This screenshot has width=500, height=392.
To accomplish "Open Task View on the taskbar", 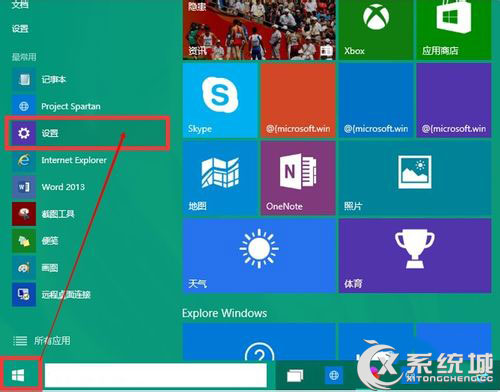I will [295, 376].
